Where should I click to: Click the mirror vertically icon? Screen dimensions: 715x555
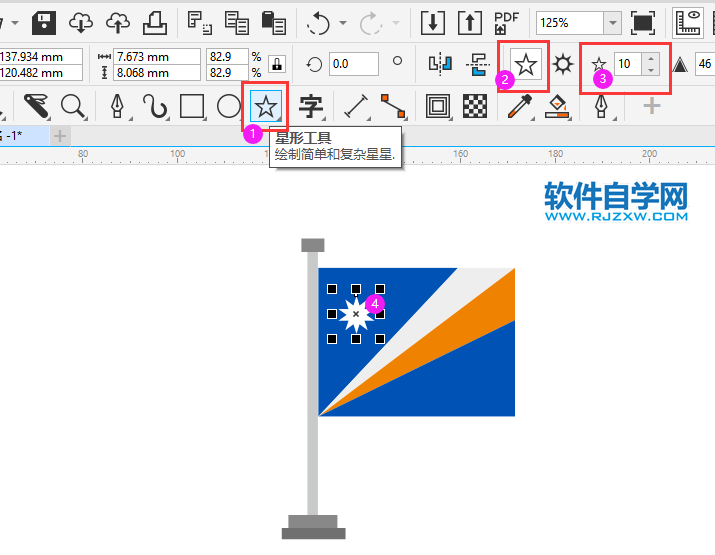478,63
